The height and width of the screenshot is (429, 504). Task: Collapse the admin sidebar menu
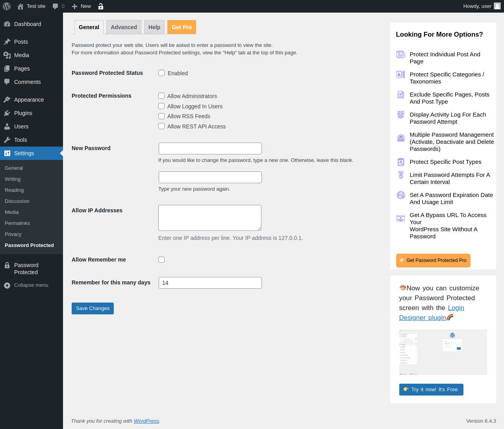coord(26,285)
